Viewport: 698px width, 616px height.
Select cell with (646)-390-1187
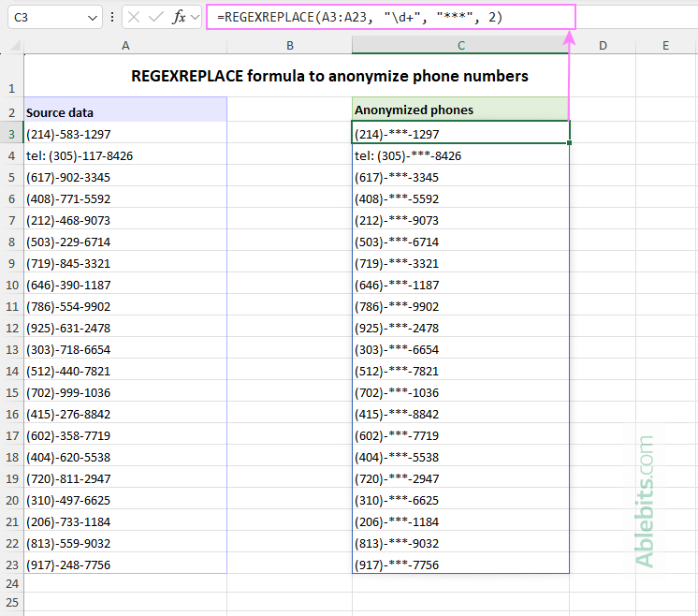[x=125, y=283]
